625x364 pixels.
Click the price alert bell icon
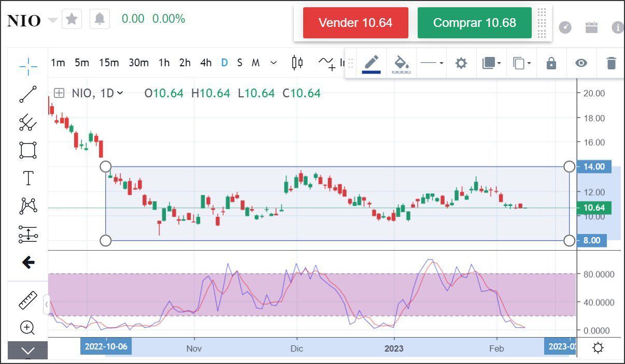[x=100, y=19]
